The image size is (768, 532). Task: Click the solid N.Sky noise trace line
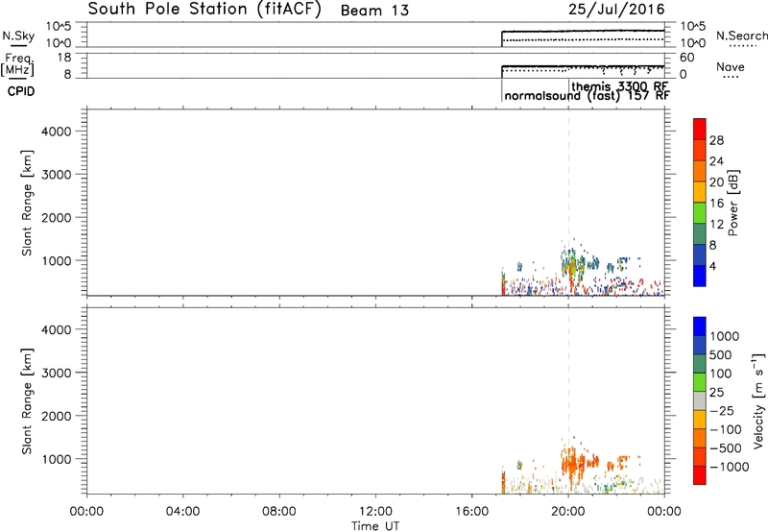coord(583,32)
